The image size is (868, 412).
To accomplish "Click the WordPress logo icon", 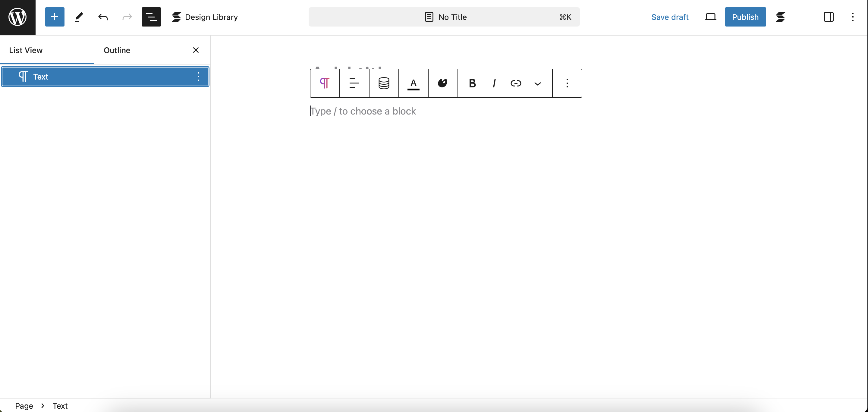I will tap(17, 17).
